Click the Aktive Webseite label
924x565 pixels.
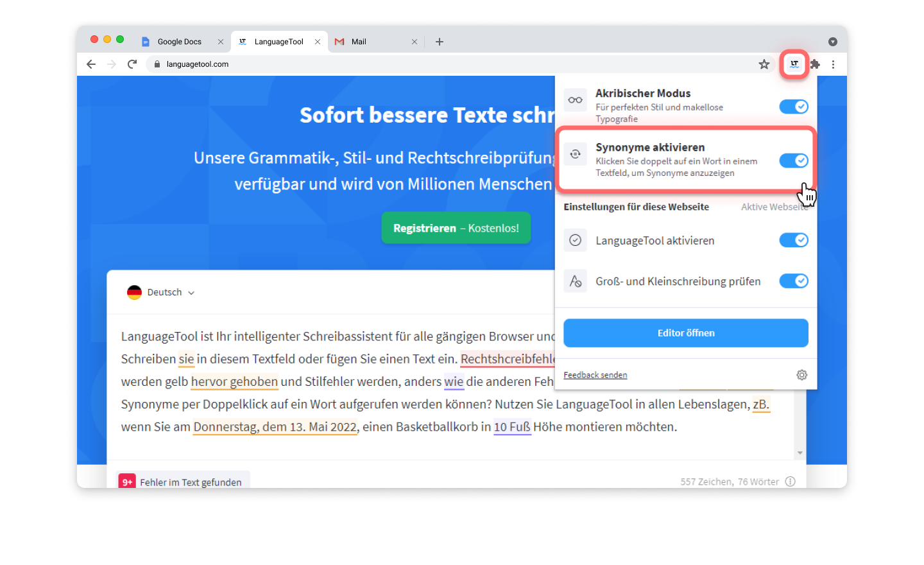774,207
